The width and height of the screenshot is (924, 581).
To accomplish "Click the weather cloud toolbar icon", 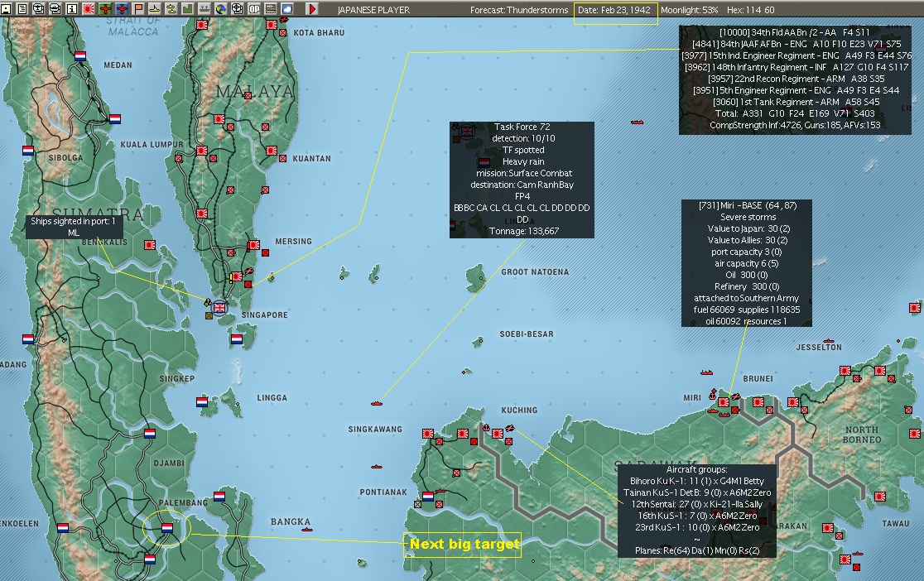I will coord(287,9).
